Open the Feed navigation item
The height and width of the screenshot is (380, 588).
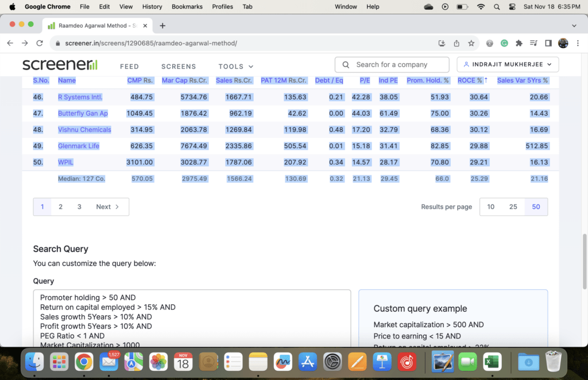coord(129,67)
